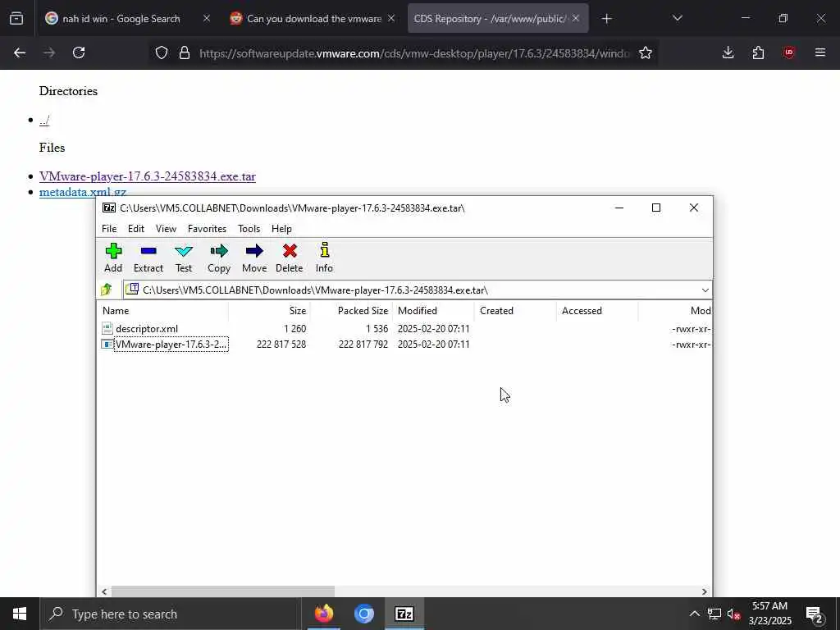Sort by the Modified column header

click(433, 311)
